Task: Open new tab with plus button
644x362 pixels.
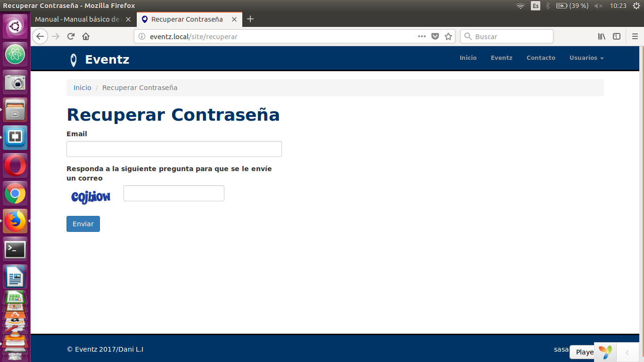Action: [250, 19]
